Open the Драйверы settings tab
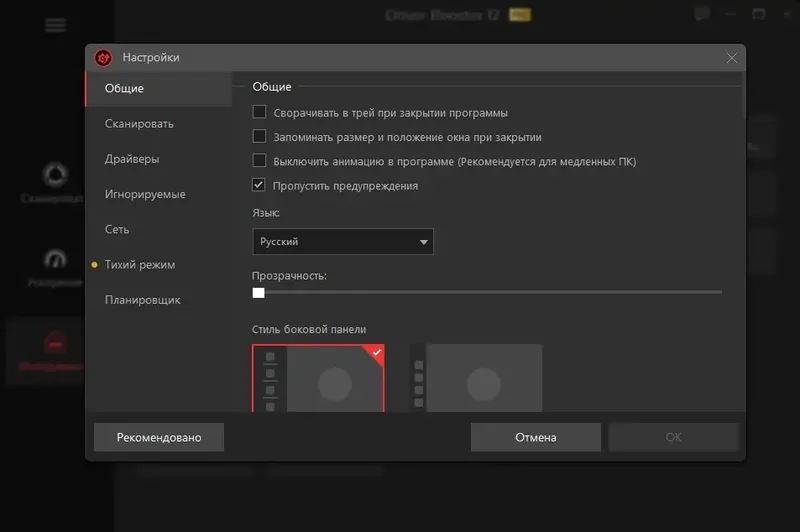The height and width of the screenshot is (532, 800). point(159,159)
